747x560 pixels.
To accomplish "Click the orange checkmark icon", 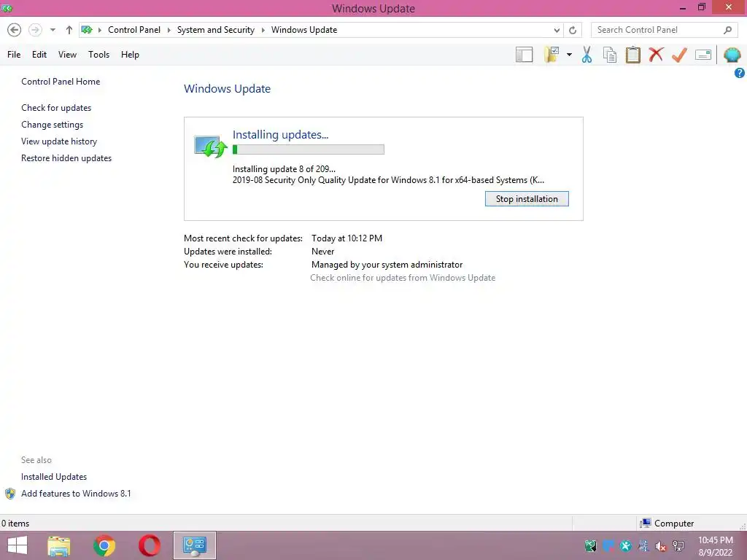I will coord(679,55).
